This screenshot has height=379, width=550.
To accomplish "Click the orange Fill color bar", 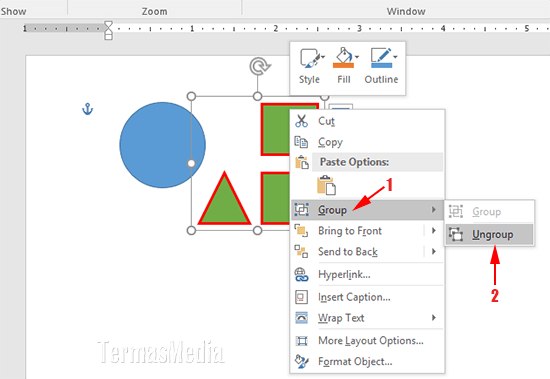I will [343, 66].
